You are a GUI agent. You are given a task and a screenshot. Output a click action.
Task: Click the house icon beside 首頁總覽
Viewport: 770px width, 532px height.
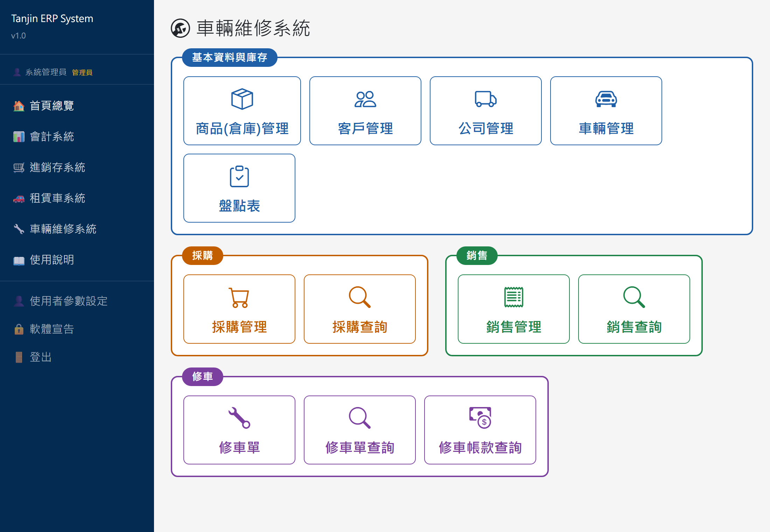point(19,106)
